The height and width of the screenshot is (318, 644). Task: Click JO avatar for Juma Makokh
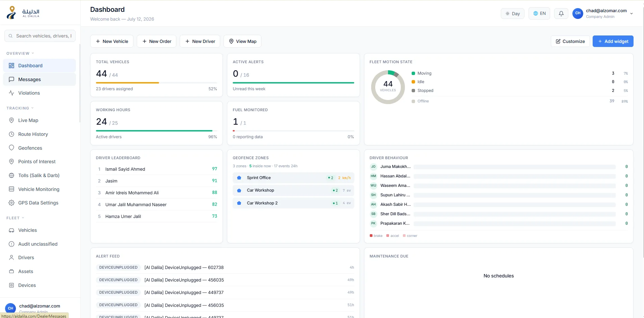tap(373, 167)
